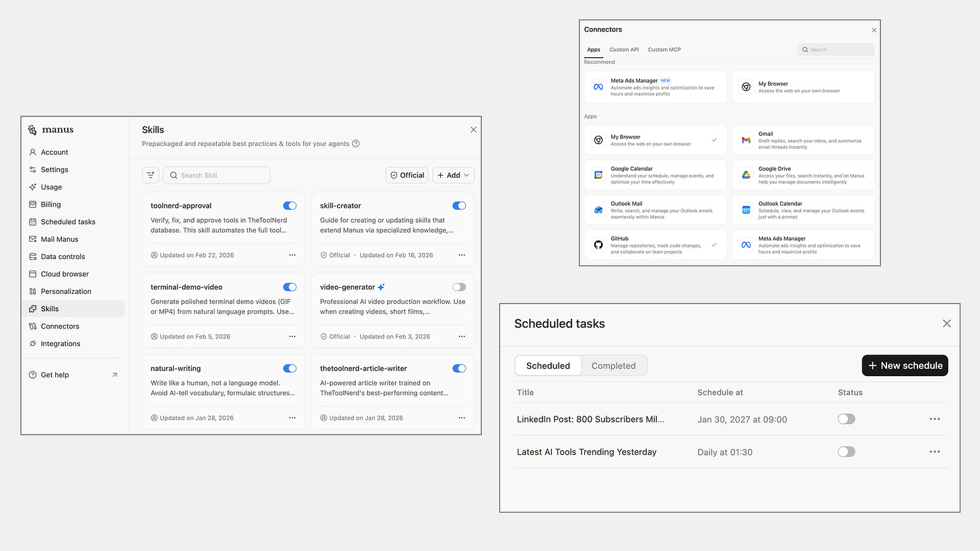Open the Outlook Mail connector
The image size is (980, 551).
pos(656,210)
